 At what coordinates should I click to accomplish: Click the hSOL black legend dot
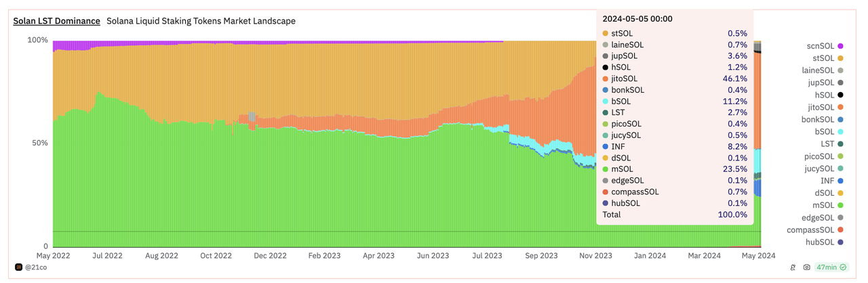[840, 95]
